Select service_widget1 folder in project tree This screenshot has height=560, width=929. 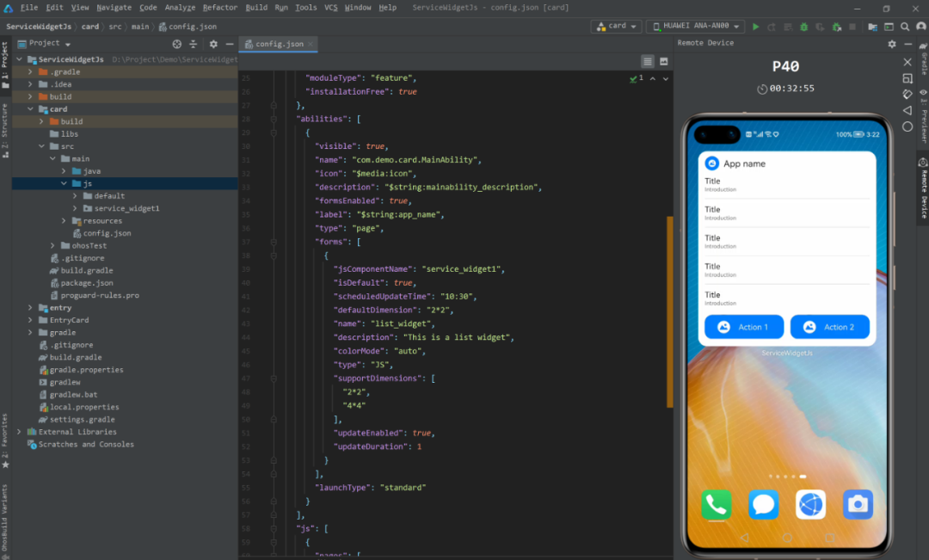(126, 208)
